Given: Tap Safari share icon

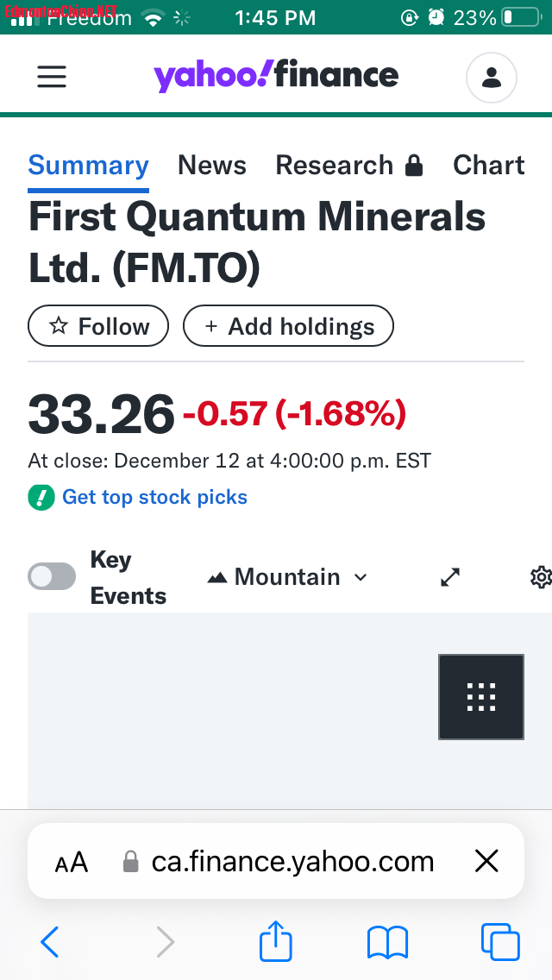Looking at the screenshot, I should (276, 941).
